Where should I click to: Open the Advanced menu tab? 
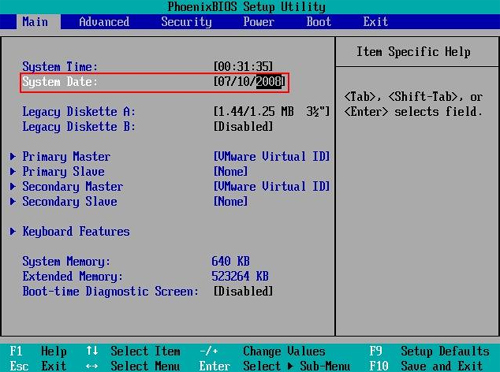click(x=104, y=22)
